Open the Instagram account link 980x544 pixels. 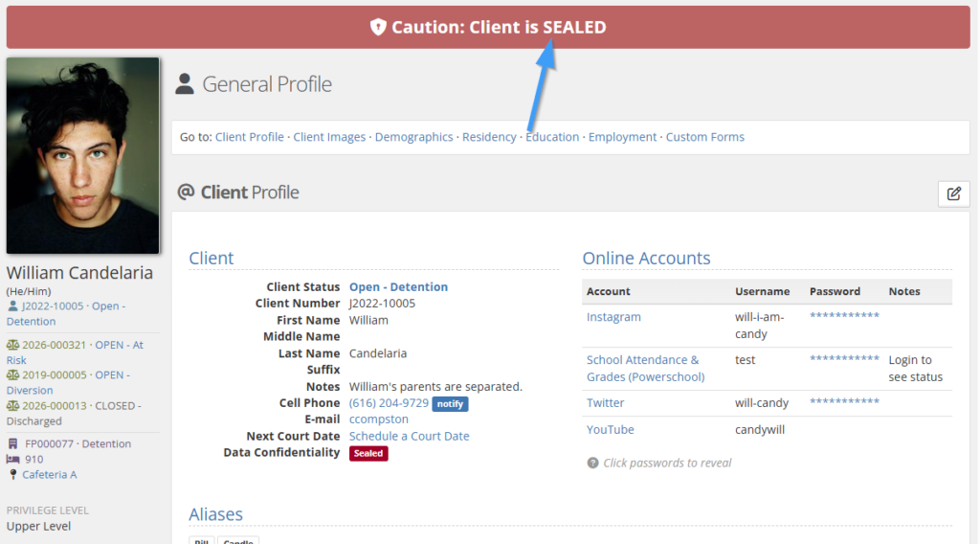tap(613, 317)
